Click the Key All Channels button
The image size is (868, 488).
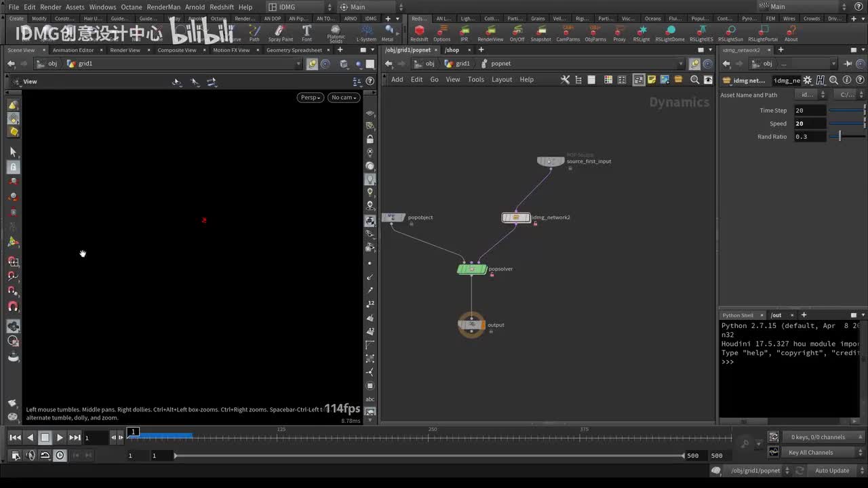pyautogui.click(x=812, y=453)
